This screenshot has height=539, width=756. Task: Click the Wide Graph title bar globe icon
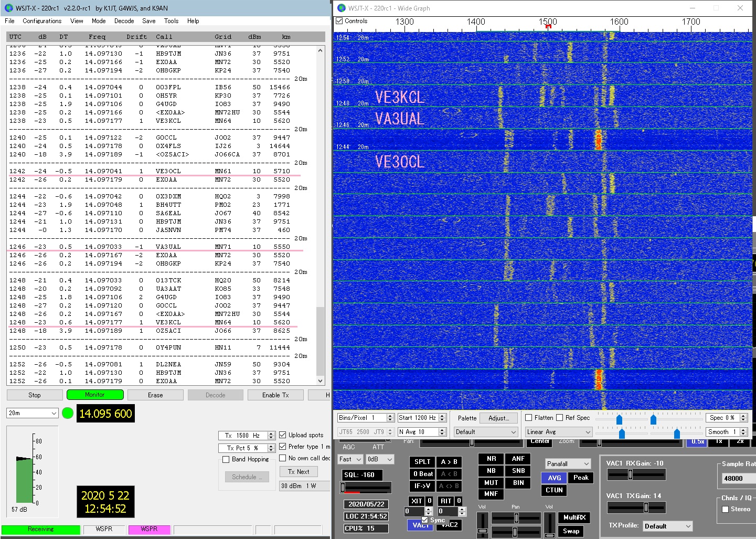point(342,8)
